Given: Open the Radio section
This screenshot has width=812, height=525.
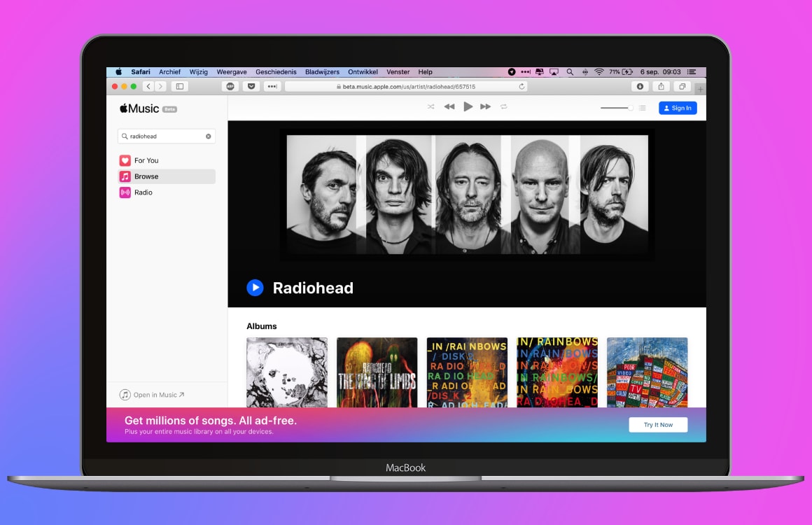Looking at the screenshot, I should 166,192.
